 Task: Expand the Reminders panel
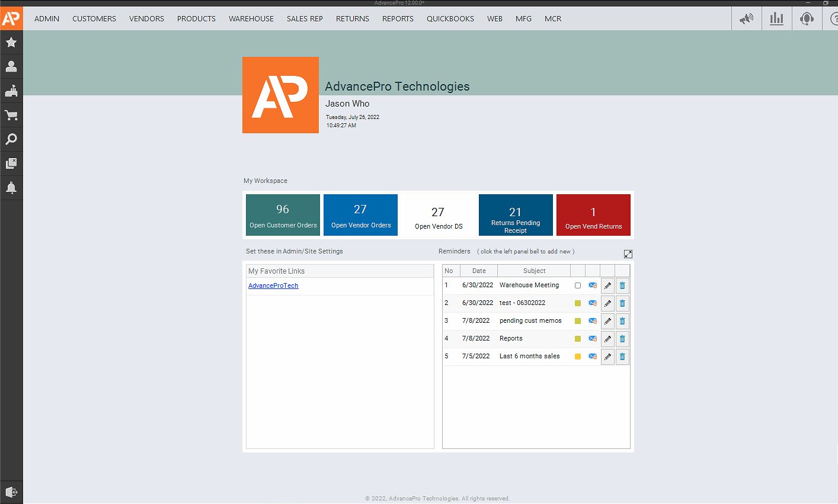(628, 254)
